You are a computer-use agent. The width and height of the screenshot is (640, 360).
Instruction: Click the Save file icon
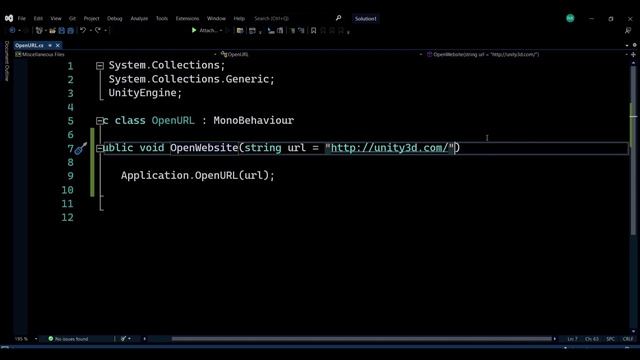tap(62, 30)
